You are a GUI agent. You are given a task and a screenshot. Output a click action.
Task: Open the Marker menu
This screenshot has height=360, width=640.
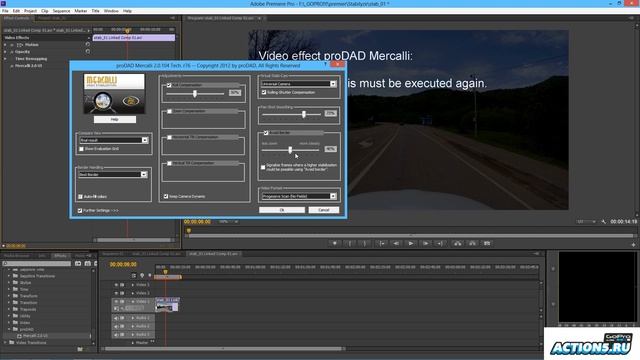(x=80, y=11)
